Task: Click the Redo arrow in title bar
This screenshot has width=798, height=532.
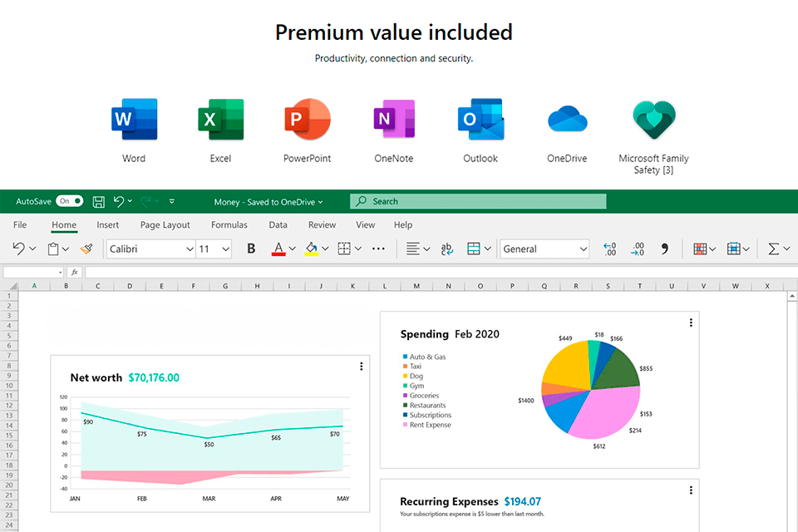Action: 145,202
